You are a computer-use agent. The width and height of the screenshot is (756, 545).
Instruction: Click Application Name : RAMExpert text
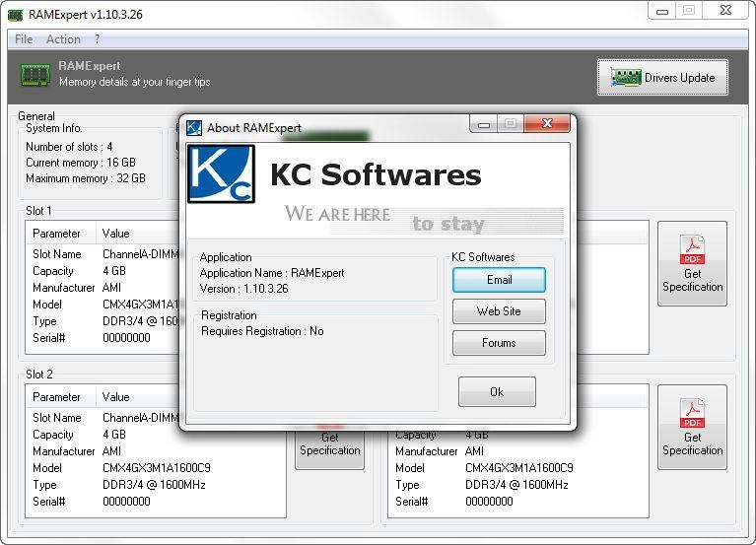click(x=272, y=273)
